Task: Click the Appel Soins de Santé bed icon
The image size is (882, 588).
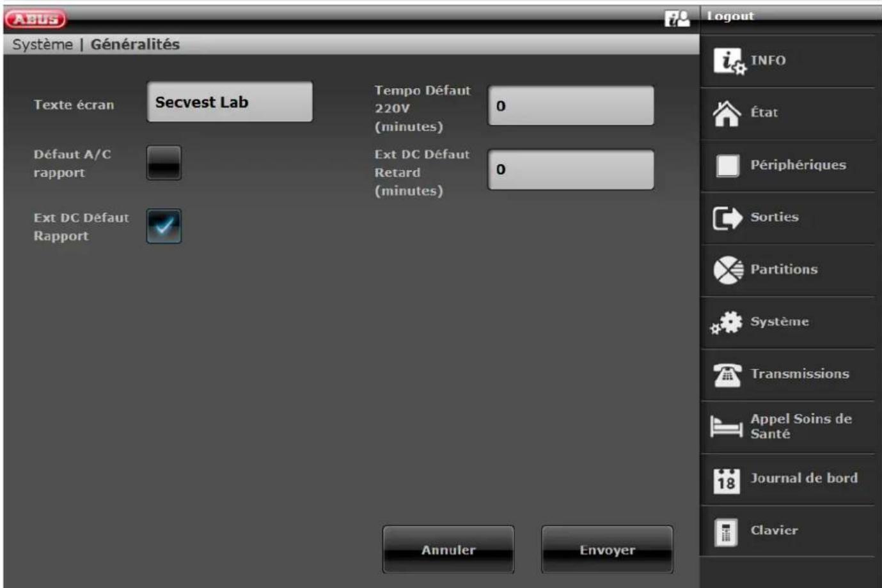Action: click(727, 426)
